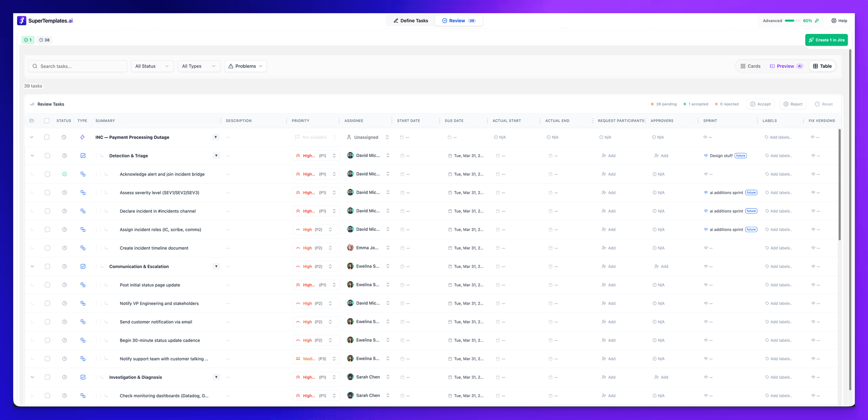The height and width of the screenshot is (420, 868).
Task: Check the select-all checkbox in the table header
Action: 47,120
